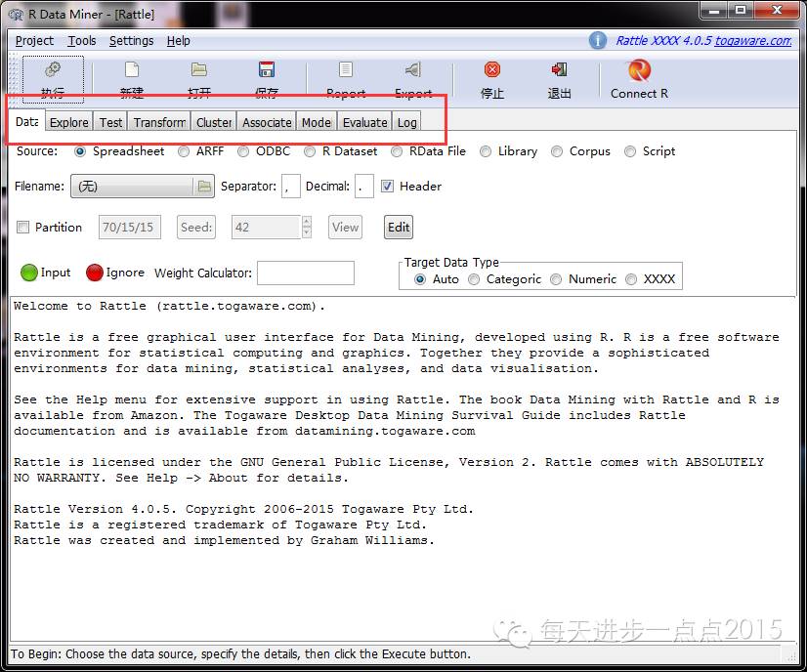Open the Project menu
This screenshot has width=807, height=672.
34,41
